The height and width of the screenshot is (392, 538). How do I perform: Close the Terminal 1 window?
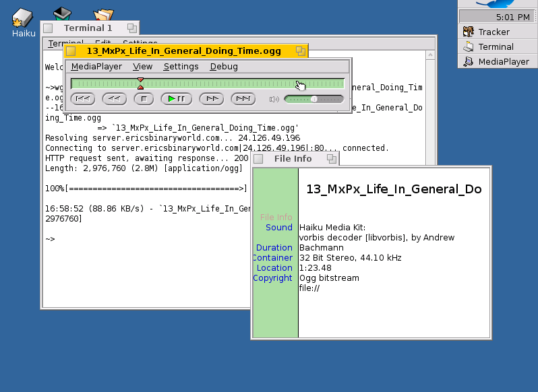coord(48,28)
